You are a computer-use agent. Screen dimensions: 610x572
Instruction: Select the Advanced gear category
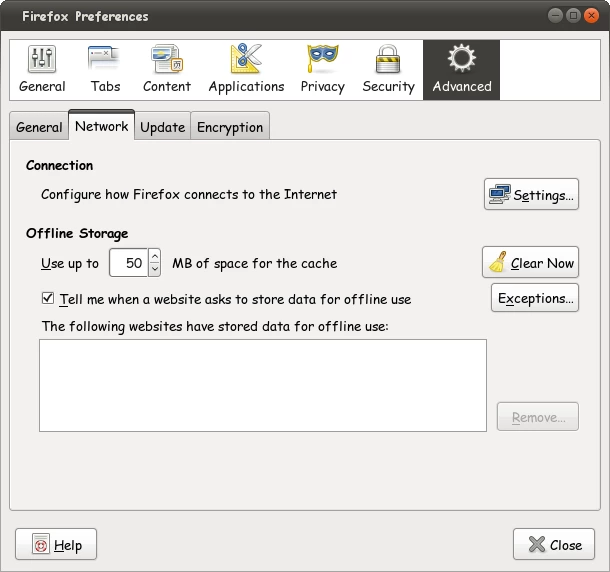[x=461, y=70]
